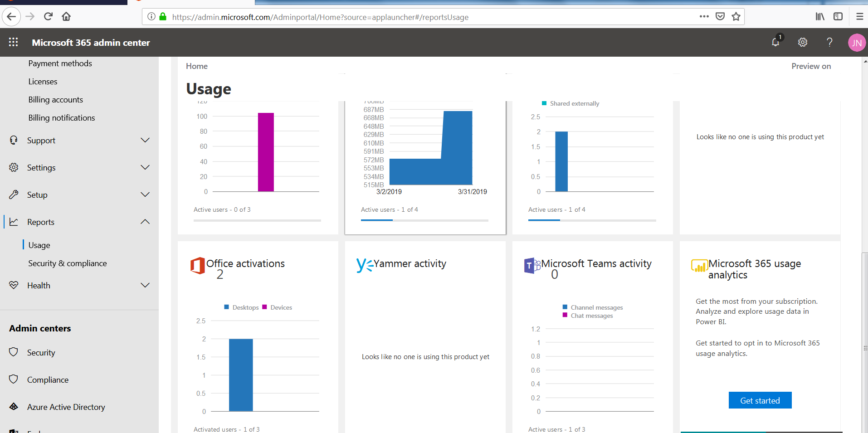Open Azure Active Directory admin center

66,407
